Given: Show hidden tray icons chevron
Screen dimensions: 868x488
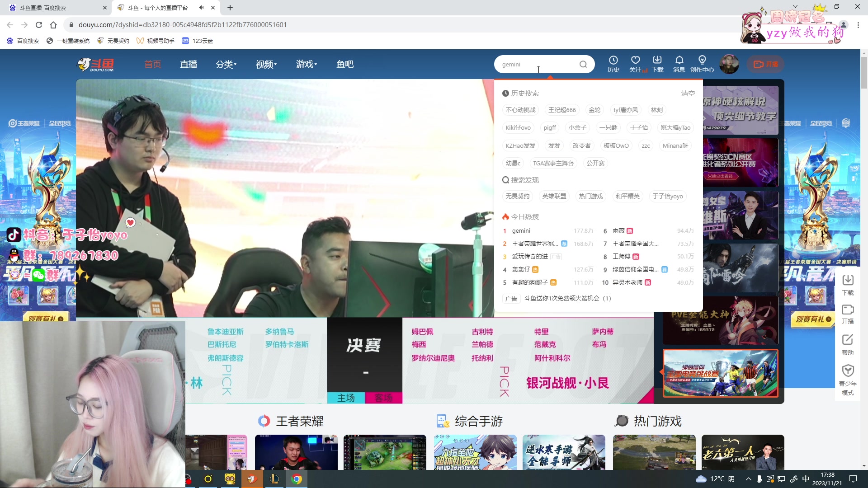Looking at the screenshot, I should coord(749,479).
